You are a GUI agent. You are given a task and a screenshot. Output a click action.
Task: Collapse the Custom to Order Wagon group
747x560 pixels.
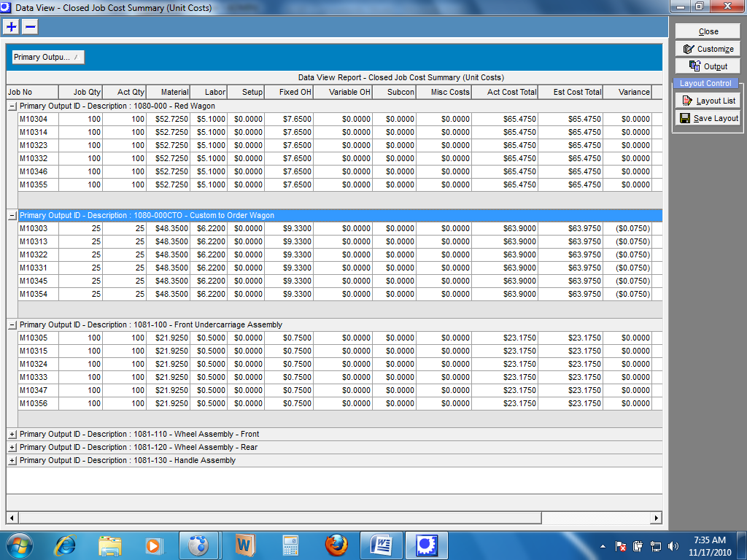pyautogui.click(x=12, y=216)
